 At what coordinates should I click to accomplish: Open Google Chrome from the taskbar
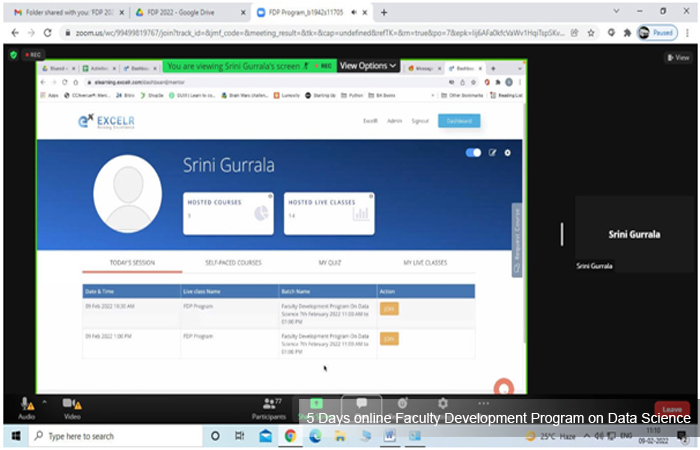click(x=290, y=436)
